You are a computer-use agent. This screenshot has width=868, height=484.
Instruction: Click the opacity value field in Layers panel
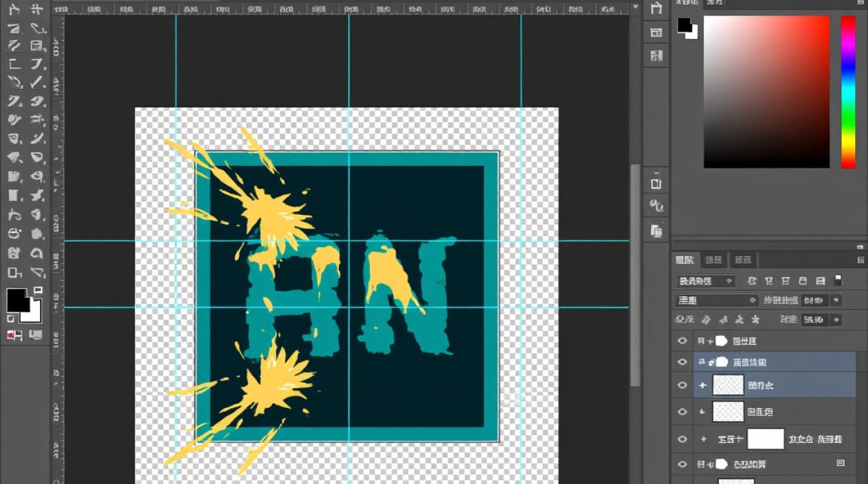point(814,301)
